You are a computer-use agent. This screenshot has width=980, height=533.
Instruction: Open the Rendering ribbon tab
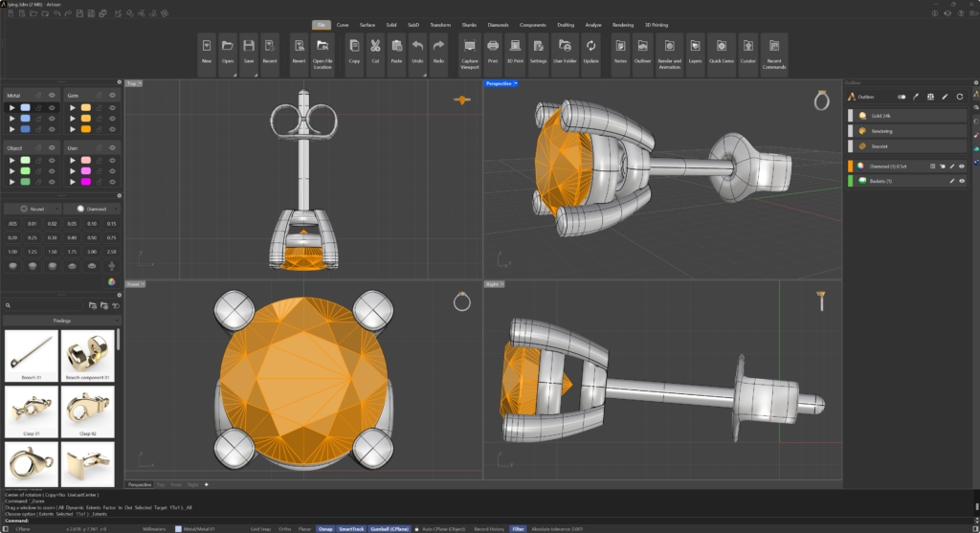point(622,25)
